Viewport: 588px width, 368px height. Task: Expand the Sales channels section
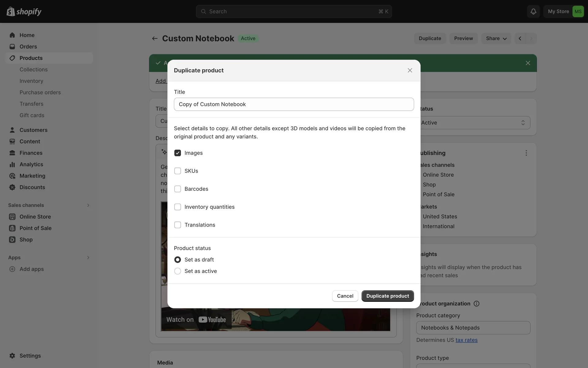(x=88, y=205)
